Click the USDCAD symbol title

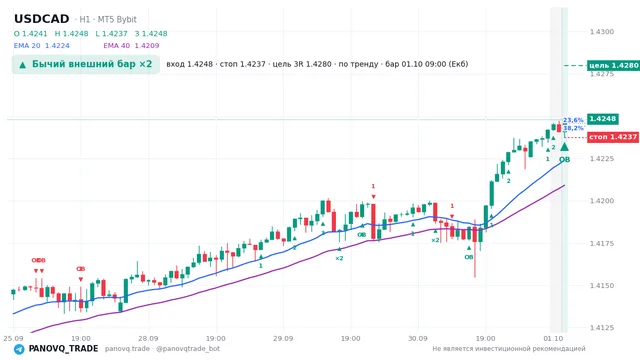click(42, 19)
